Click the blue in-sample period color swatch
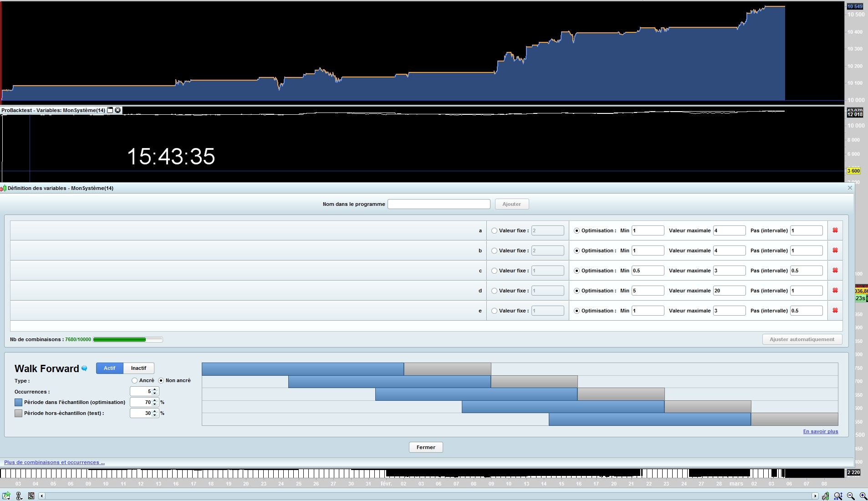 [18, 402]
